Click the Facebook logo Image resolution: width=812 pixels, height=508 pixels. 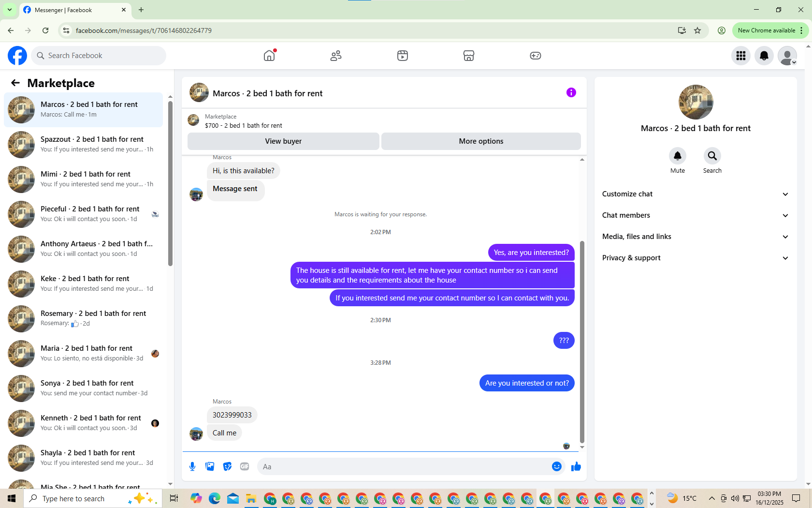pos(17,56)
